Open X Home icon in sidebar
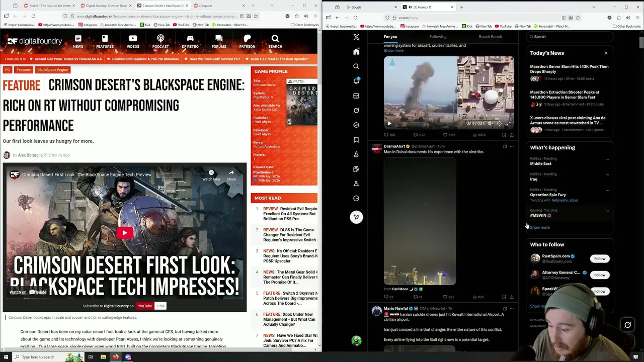The image size is (644, 362). point(356,52)
